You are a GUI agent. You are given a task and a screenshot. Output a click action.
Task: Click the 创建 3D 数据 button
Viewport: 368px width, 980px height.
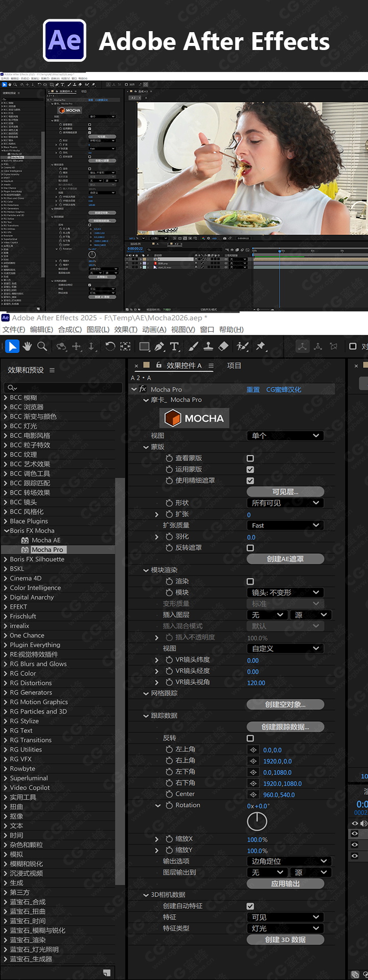[x=285, y=940]
